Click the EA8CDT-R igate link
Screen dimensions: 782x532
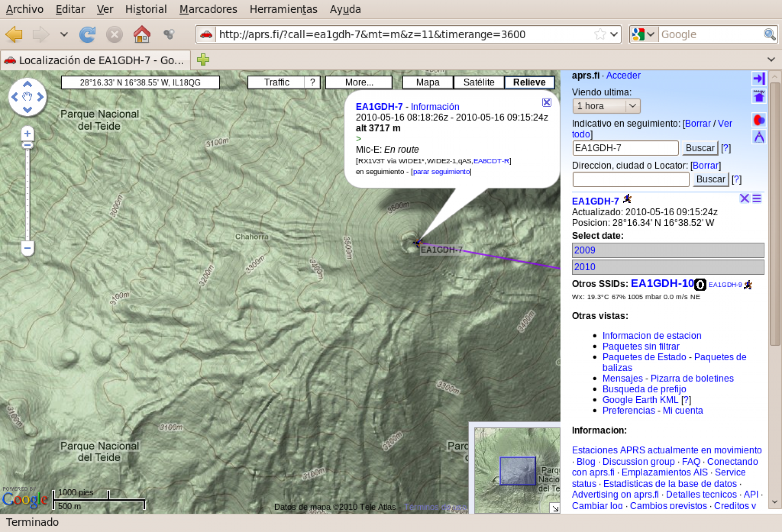(491, 161)
